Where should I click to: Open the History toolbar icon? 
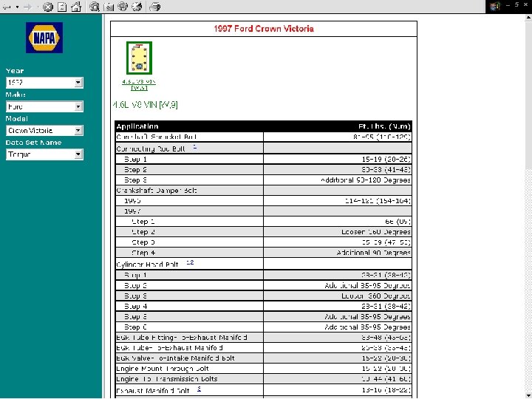click(x=137, y=7)
